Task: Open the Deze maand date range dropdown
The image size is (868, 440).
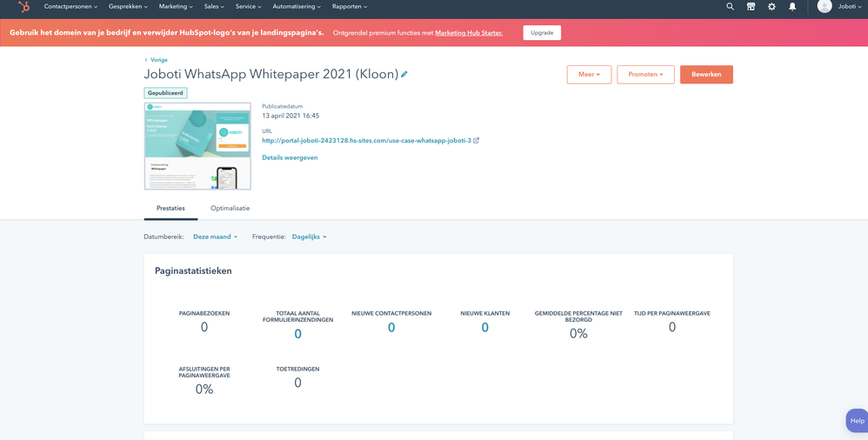Action: click(216, 237)
